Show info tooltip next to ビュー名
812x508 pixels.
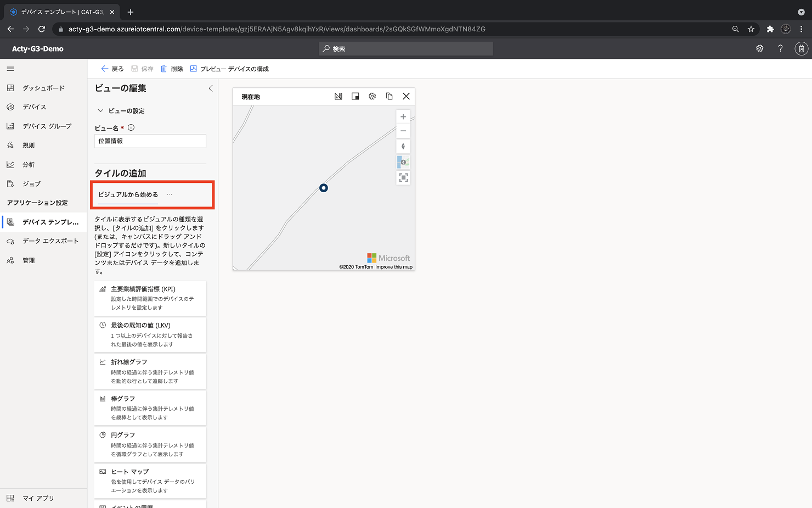coord(131,128)
